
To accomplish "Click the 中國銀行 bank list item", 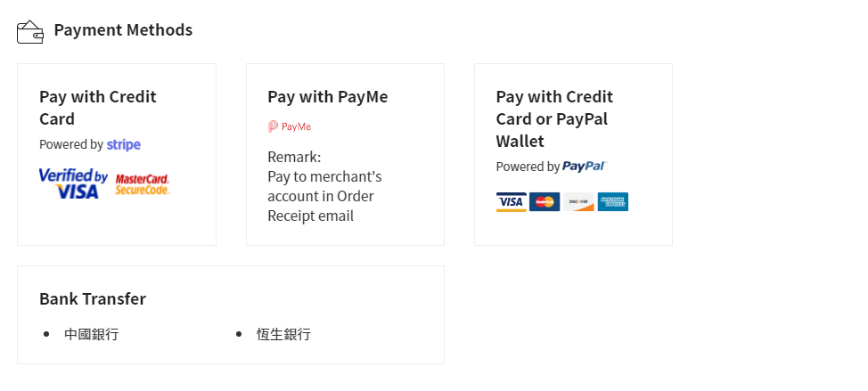I will [91, 334].
